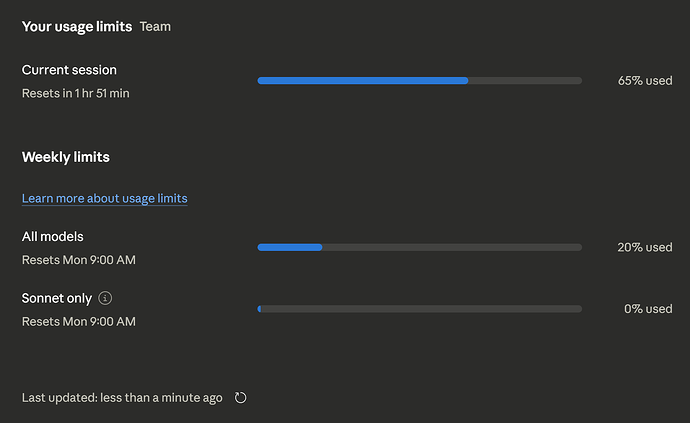This screenshot has width=690, height=423.
Task: Click the Current session progress bar
Action: tap(420, 81)
